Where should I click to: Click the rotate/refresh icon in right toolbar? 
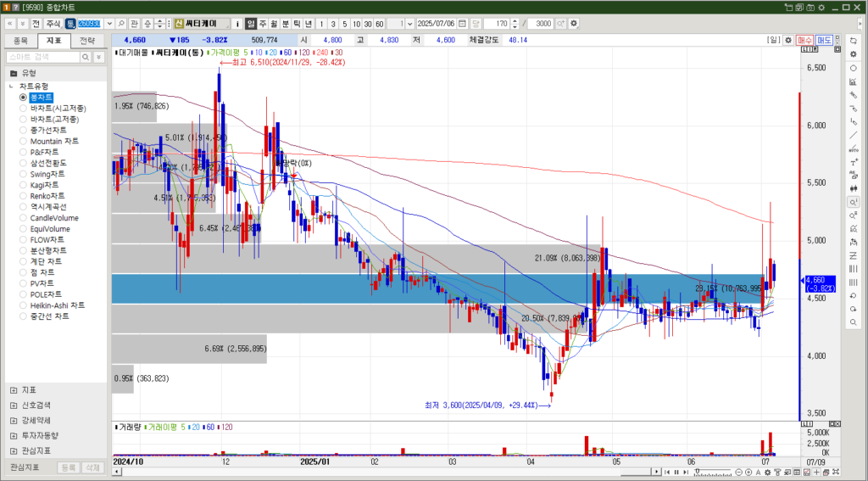pos(853,41)
